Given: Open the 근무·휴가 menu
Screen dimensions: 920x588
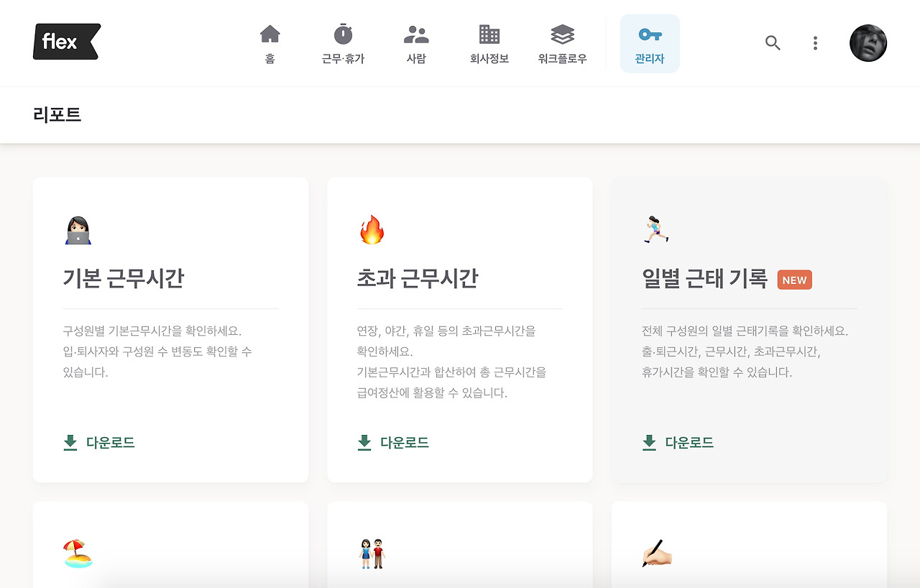Looking at the screenshot, I should click(x=343, y=44).
